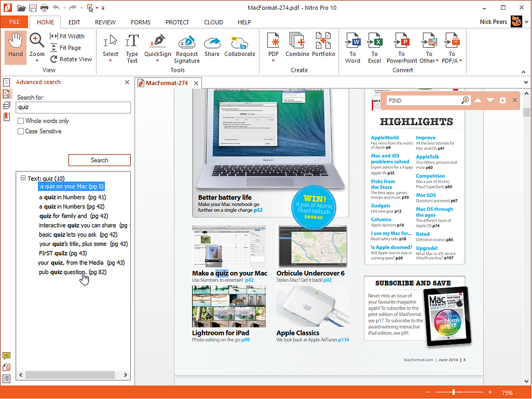
Task: Create a Portfolio
Action: point(324,45)
